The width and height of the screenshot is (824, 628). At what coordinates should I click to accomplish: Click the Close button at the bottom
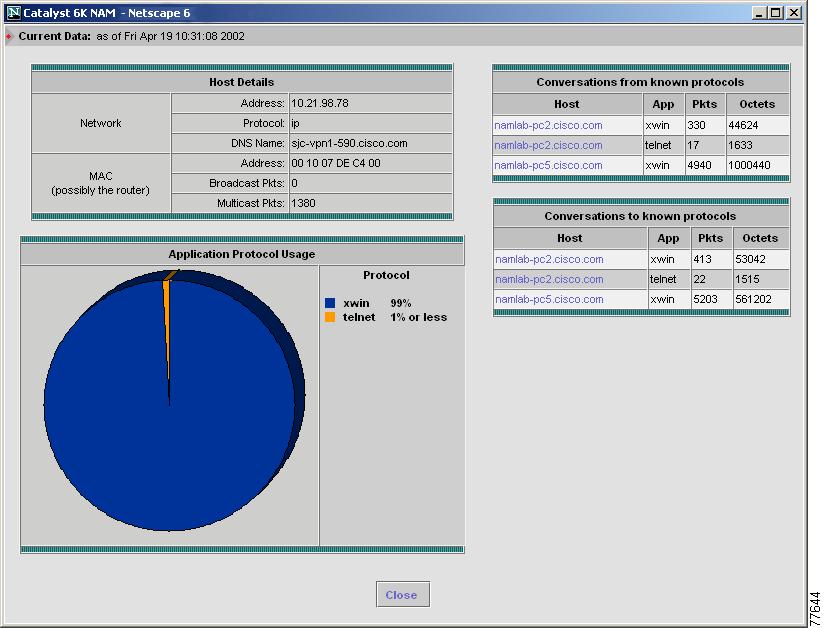coord(403,594)
